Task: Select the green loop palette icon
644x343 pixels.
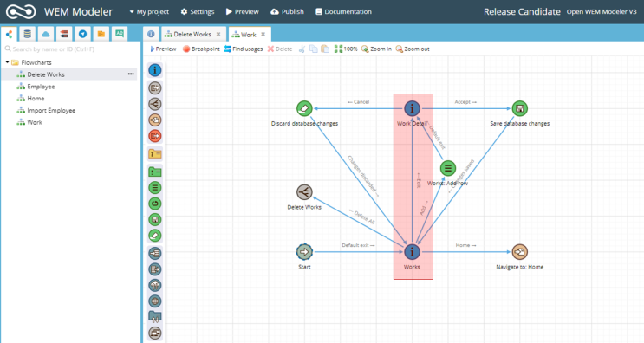Action: coord(155,204)
